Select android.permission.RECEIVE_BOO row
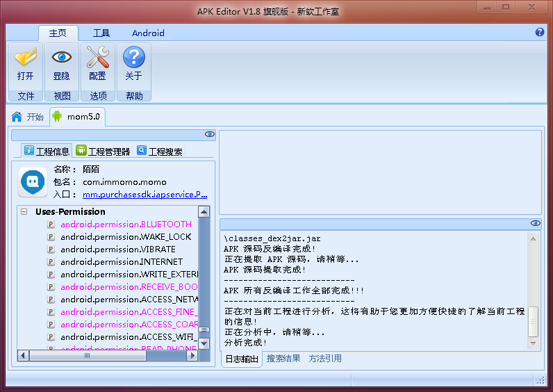Image resolution: width=553 pixels, height=392 pixels. tap(129, 287)
